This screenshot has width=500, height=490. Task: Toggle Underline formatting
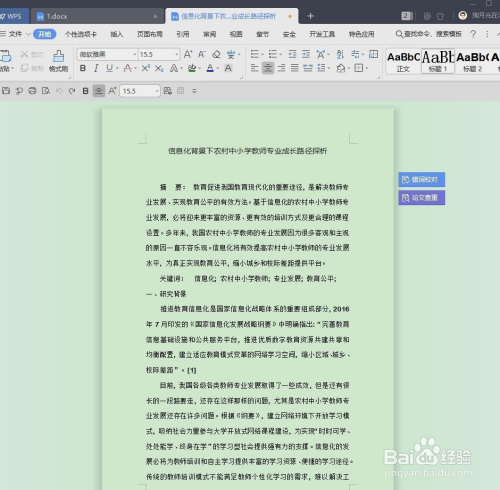[x=109, y=68]
